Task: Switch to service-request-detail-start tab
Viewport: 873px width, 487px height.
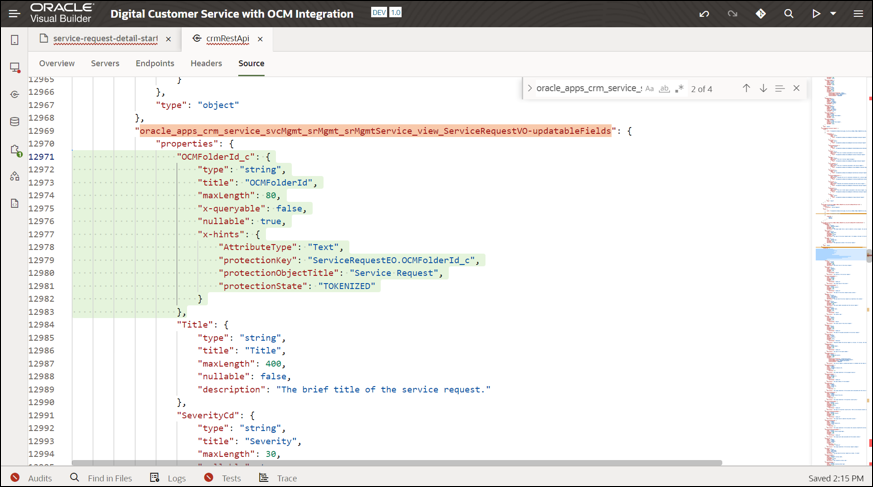Action: tap(105, 38)
